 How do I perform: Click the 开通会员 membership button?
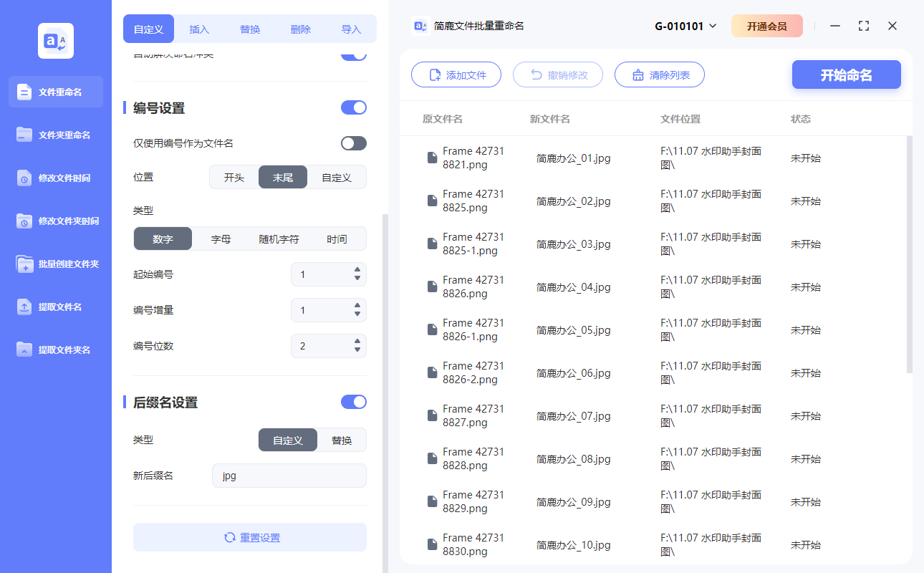767,25
